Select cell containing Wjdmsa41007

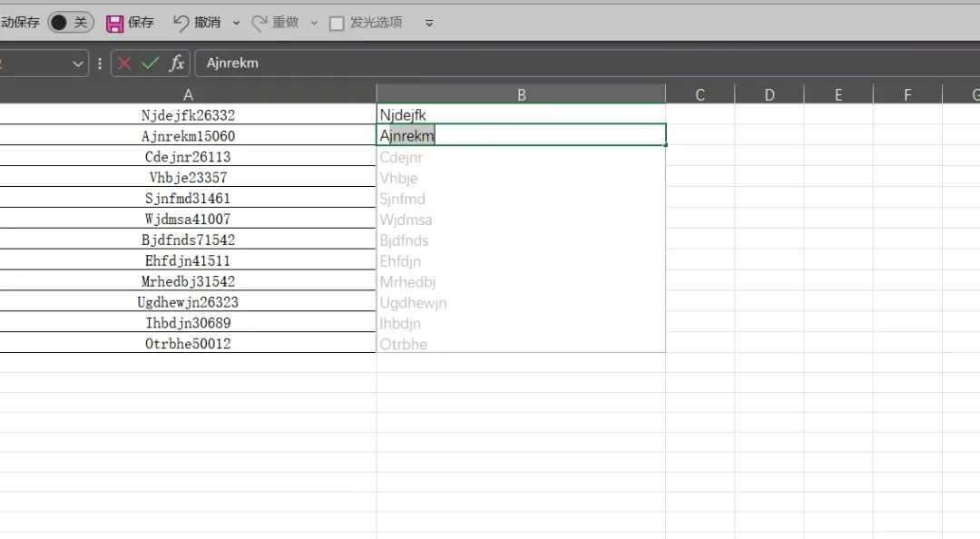coord(188,218)
